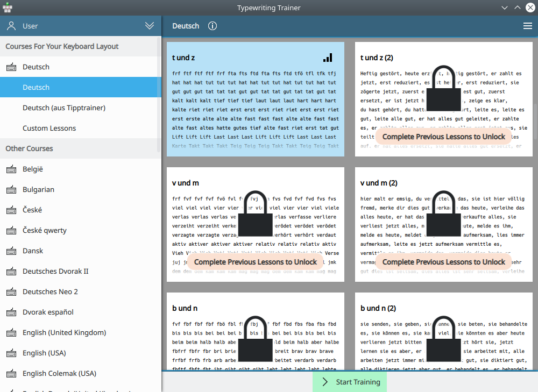Click the statistics bars icon on t und z
This screenshot has width=538, height=392.
click(328, 58)
